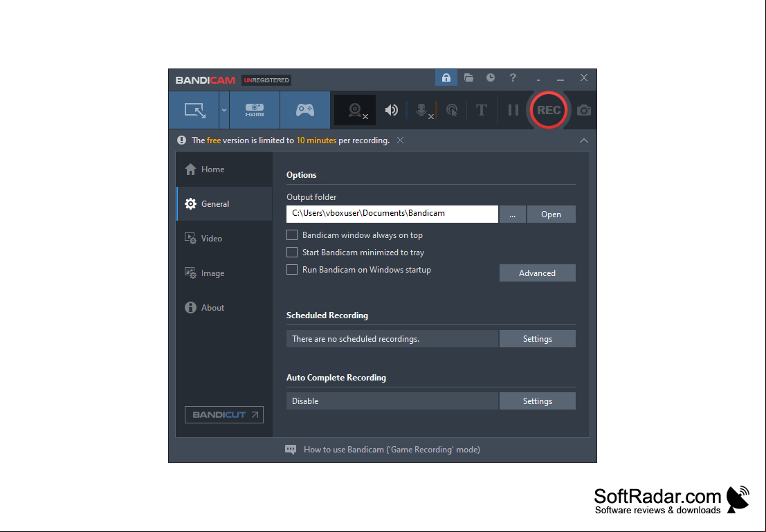Click the 'Output folder' label

click(x=311, y=197)
